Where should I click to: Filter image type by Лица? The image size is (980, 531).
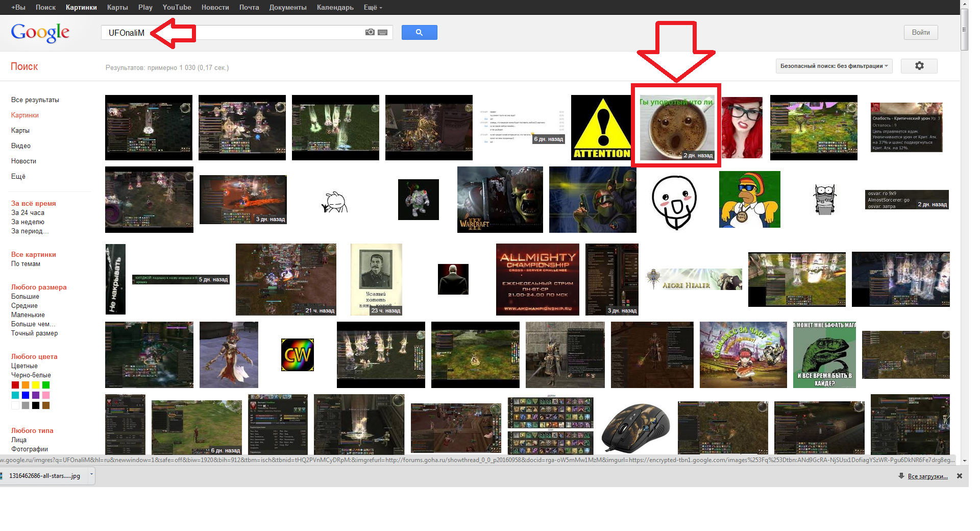[x=19, y=440]
